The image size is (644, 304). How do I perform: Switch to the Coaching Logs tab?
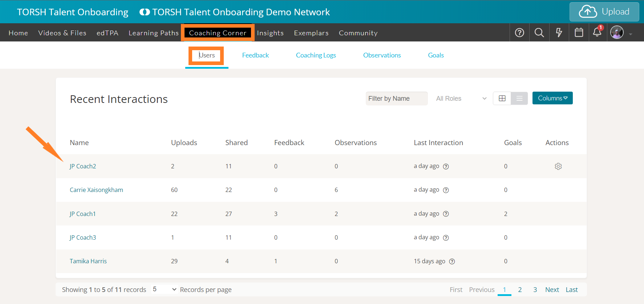point(316,55)
